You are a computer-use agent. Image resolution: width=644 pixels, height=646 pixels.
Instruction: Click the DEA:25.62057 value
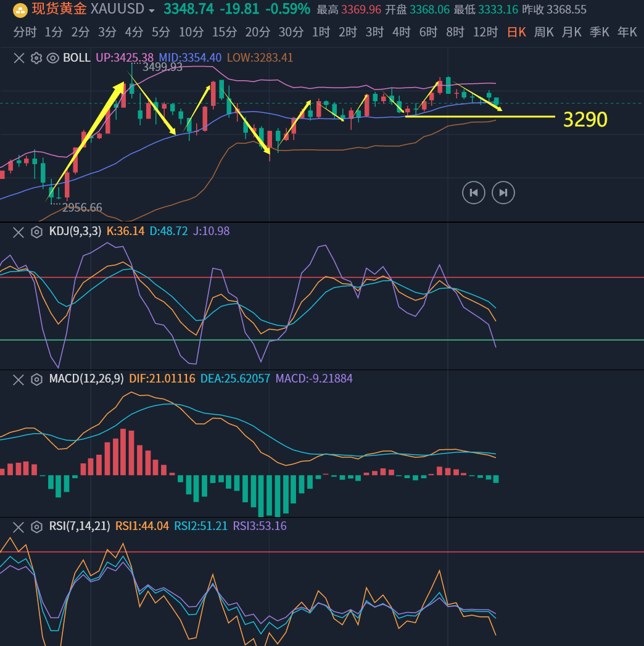(235, 379)
